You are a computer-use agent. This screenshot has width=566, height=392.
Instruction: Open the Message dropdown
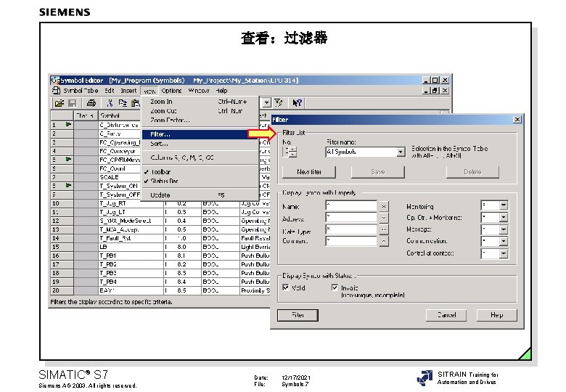pyautogui.click(x=504, y=229)
